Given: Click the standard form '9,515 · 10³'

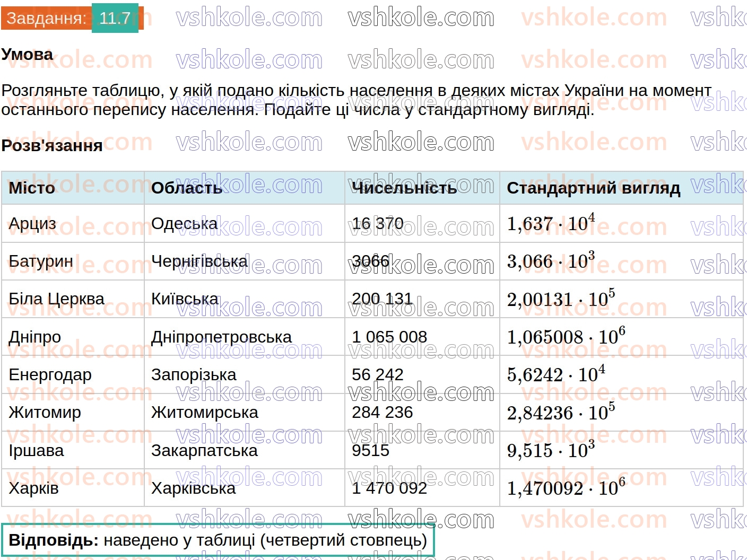Looking at the screenshot, I should [551, 450].
